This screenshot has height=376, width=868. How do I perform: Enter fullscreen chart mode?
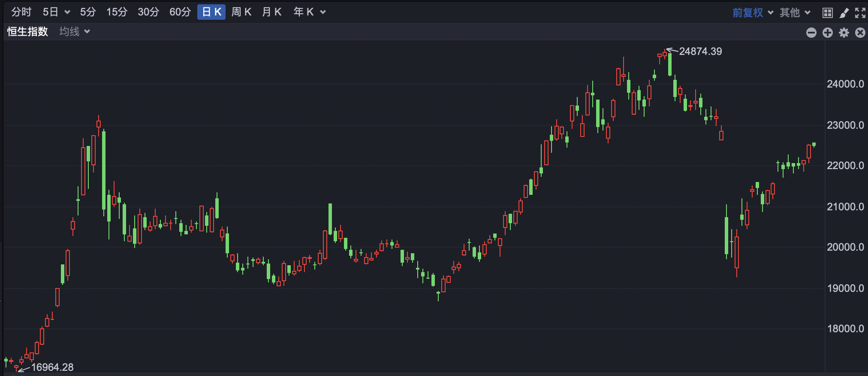tap(860, 13)
